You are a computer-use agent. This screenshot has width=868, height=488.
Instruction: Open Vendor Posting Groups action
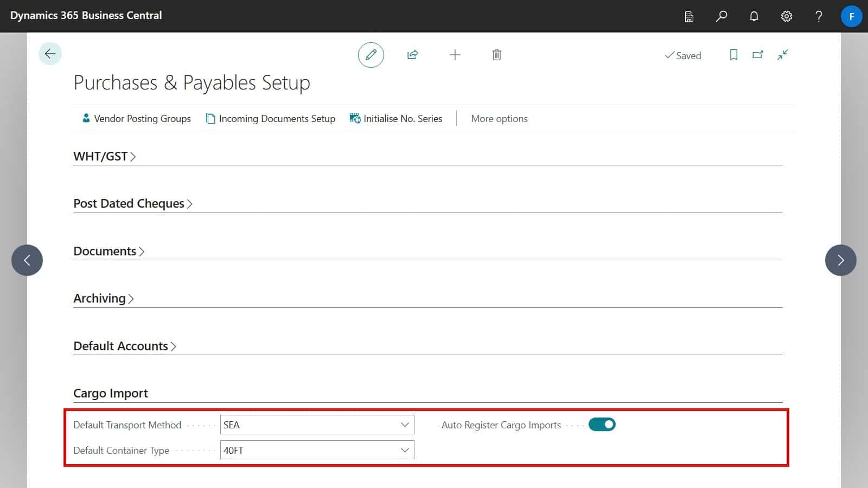tap(136, 119)
